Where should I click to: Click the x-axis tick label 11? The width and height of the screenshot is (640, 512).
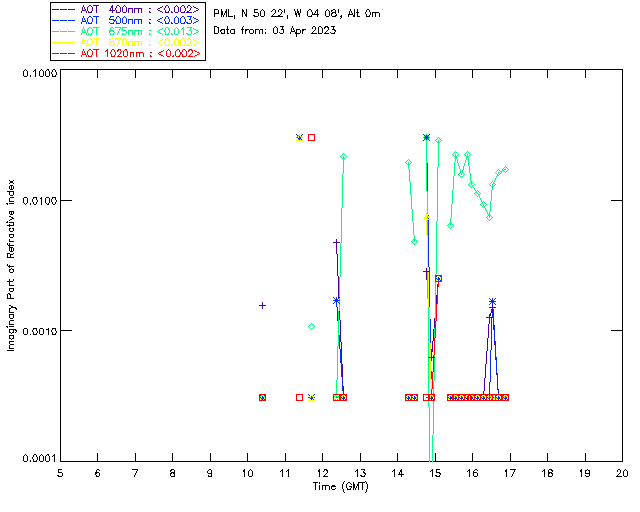tap(285, 473)
